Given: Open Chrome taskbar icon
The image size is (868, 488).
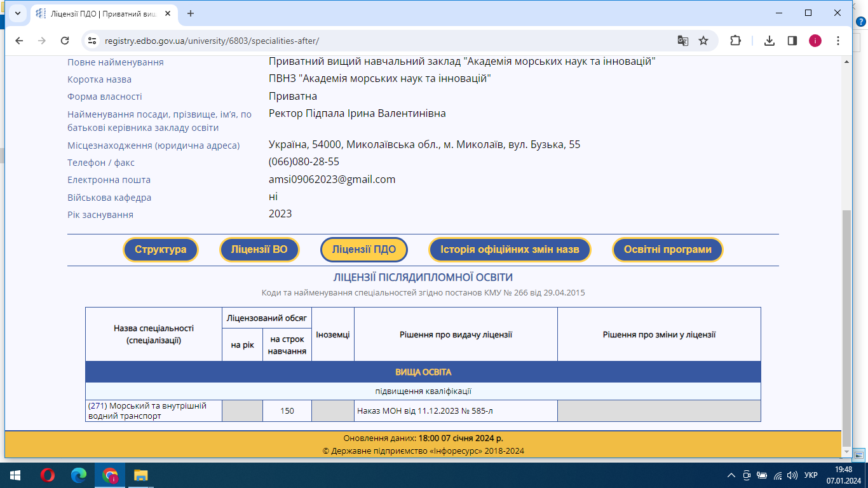Looking at the screenshot, I should [x=110, y=475].
